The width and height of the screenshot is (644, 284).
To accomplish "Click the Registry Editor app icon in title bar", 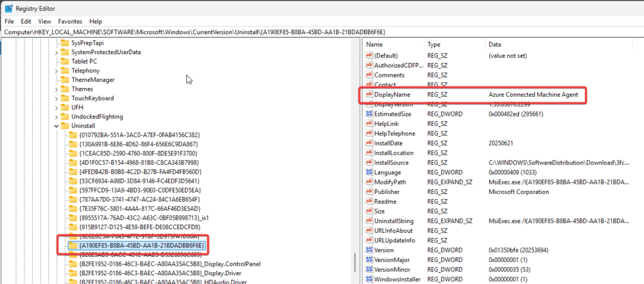I will [x=8, y=8].
